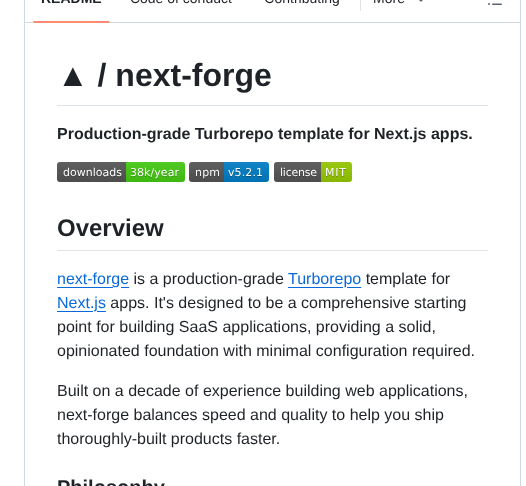The width and height of the screenshot is (526, 486).
Task: Switch to the Contributing tab
Action: (x=302, y=3)
